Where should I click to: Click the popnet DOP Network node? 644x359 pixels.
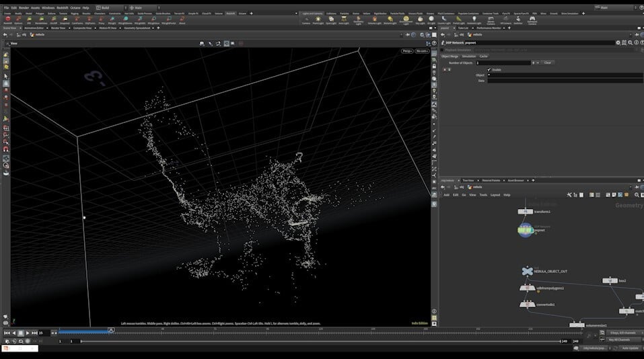[x=525, y=230]
